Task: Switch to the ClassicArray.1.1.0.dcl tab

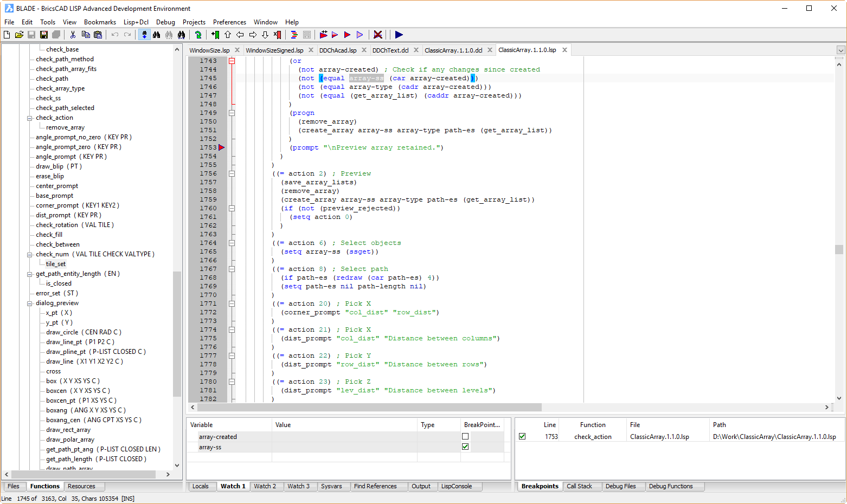Action: point(453,50)
